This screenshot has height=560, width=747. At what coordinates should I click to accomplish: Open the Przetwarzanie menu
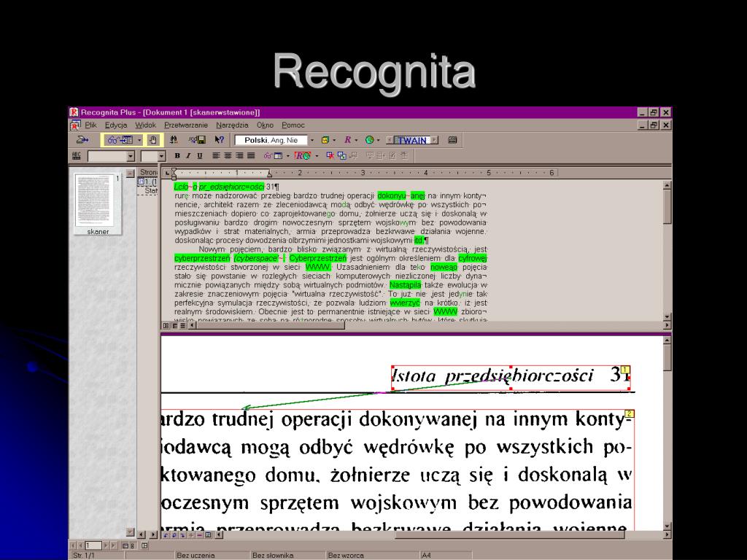[186, 125]
